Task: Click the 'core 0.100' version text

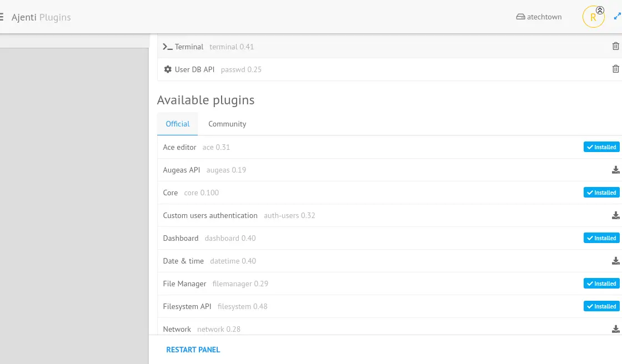Action: click(202, 193)
